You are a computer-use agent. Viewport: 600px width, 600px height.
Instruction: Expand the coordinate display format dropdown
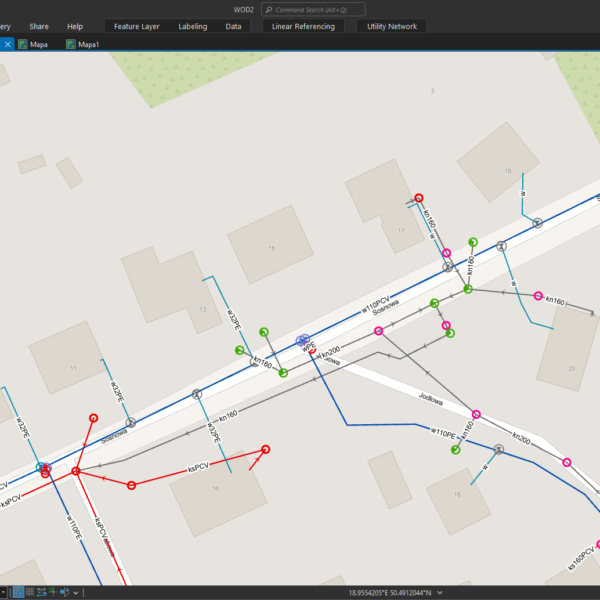[x=440, y=592]
